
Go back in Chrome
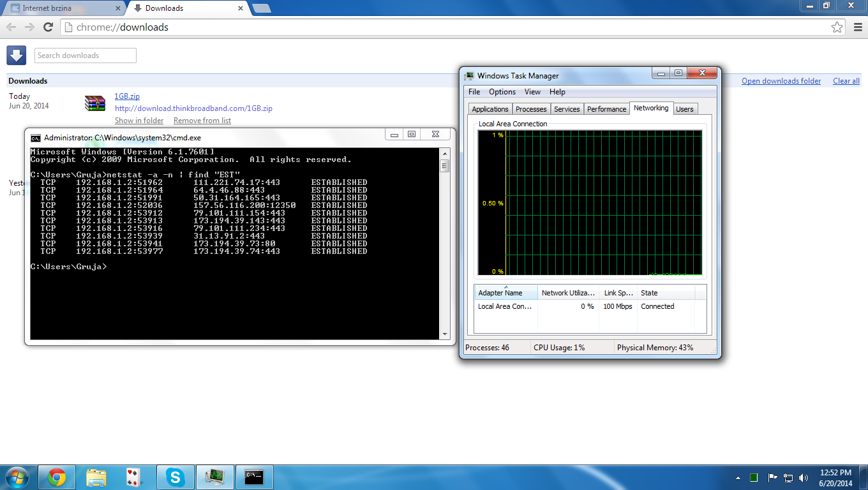coord(11,27)
